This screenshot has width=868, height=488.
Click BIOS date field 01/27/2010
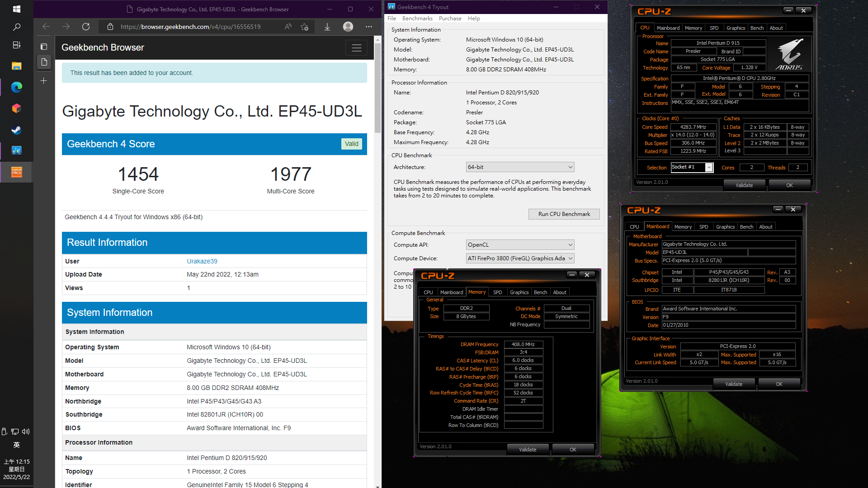coord(728,325)
